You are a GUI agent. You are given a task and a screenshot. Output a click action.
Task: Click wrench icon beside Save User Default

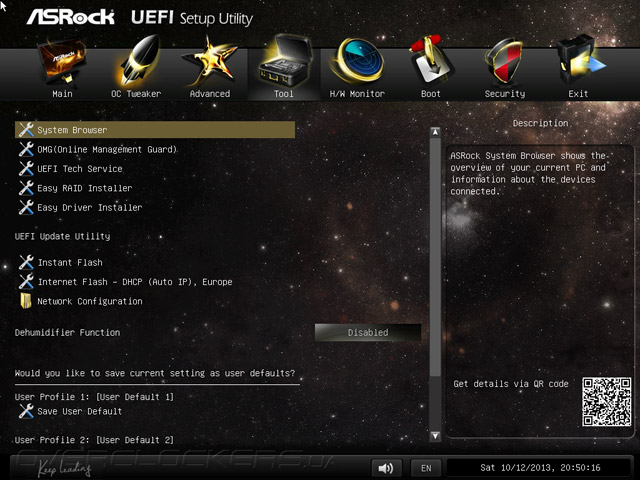click(x=26, y=411)
